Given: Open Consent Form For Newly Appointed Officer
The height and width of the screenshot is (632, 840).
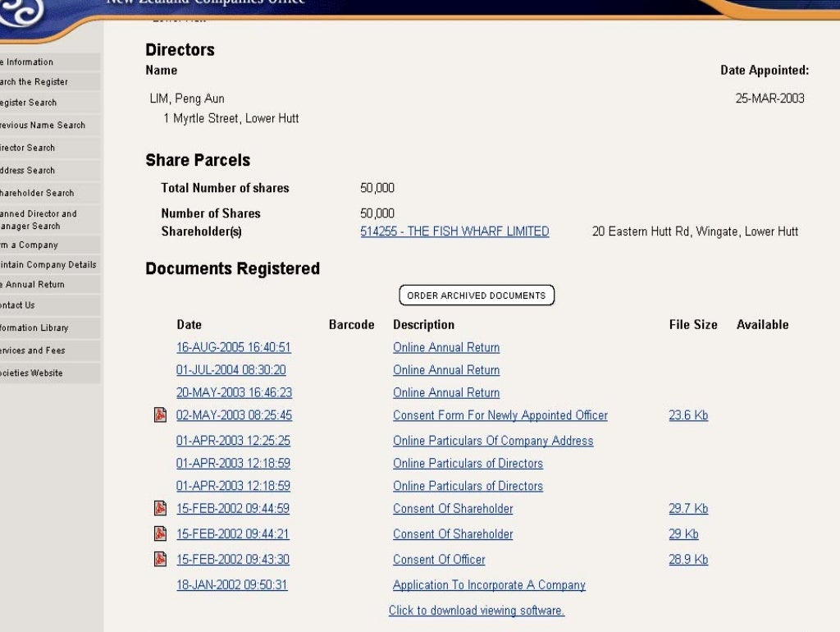Looking at the screenshot, I should 500,414.
